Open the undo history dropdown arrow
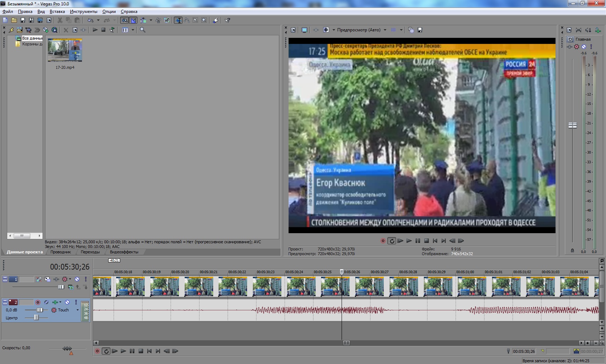 click(98, 20)
